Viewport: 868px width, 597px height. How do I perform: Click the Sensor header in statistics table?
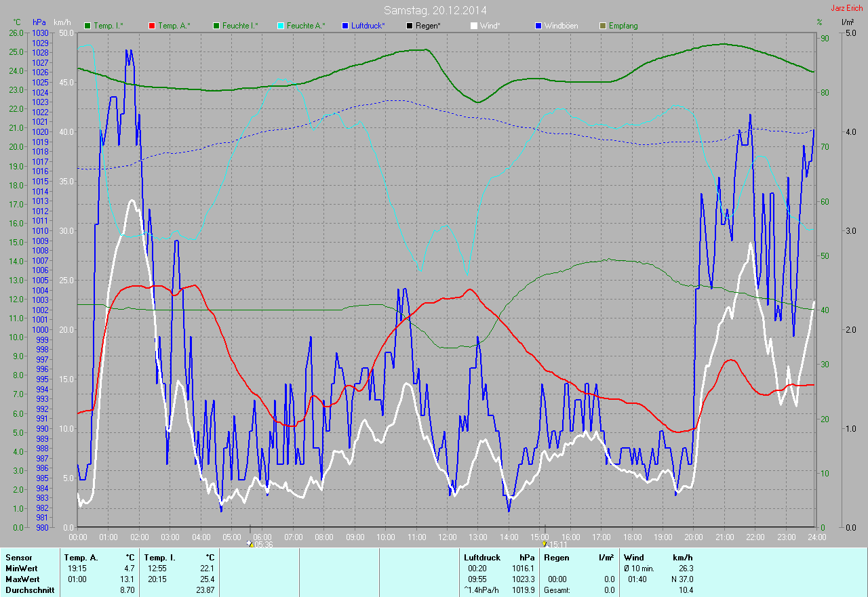pyautogui.click(x=19, y=558)
